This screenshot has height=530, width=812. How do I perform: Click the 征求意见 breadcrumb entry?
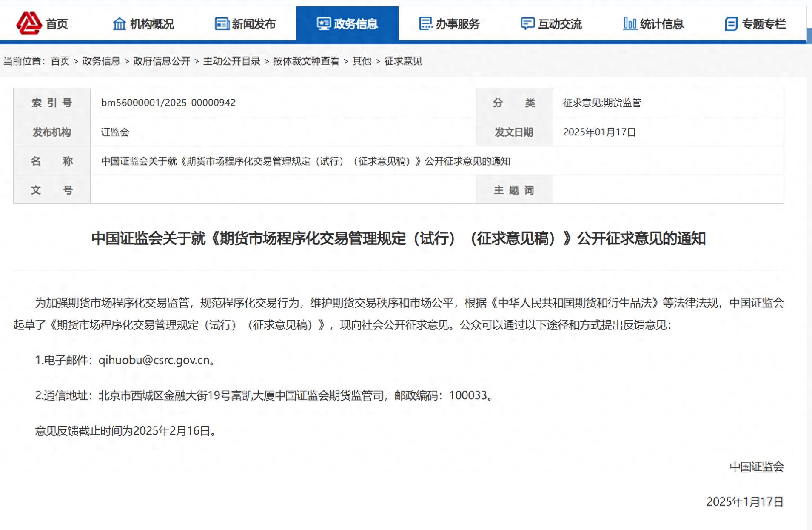click(402, 61)
